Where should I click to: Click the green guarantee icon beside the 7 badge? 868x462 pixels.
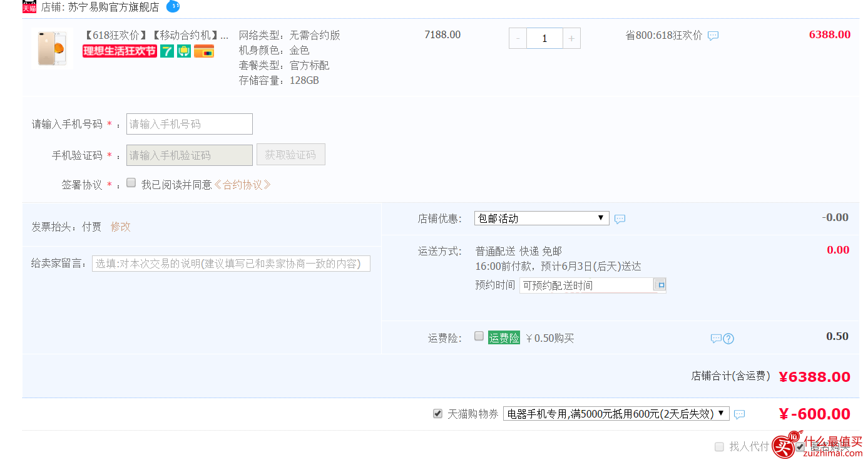[x=184, y=51]
